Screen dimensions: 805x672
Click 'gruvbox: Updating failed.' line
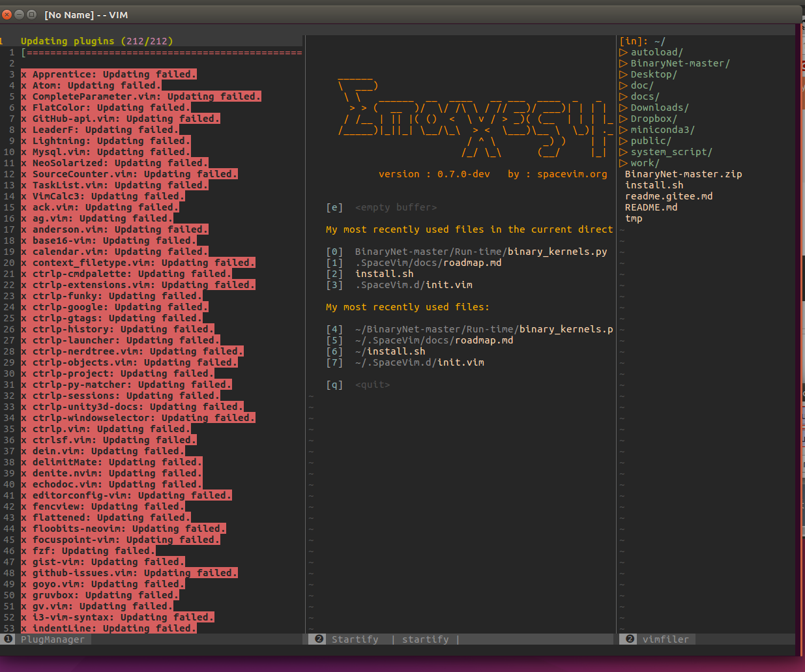point(100,595)
